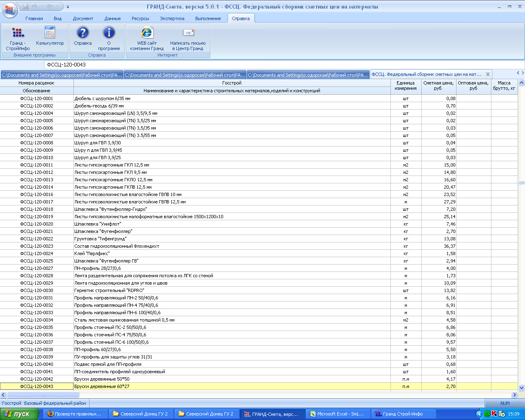This screenshot has height=420, width=525.
Task: Open the round application menu button
Action: [9, 9]
